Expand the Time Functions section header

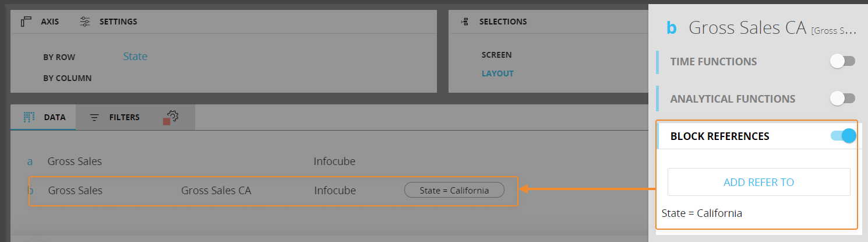pos(714,61)
